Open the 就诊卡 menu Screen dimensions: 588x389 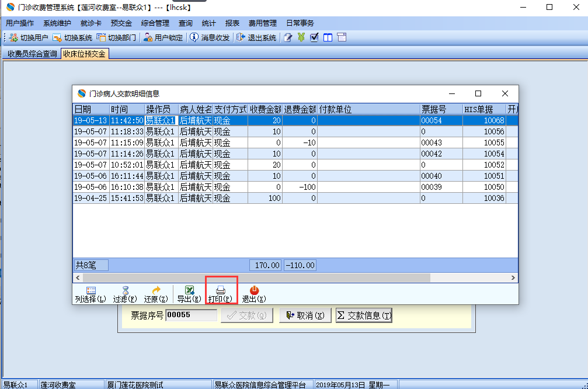(x=91, y=23)
